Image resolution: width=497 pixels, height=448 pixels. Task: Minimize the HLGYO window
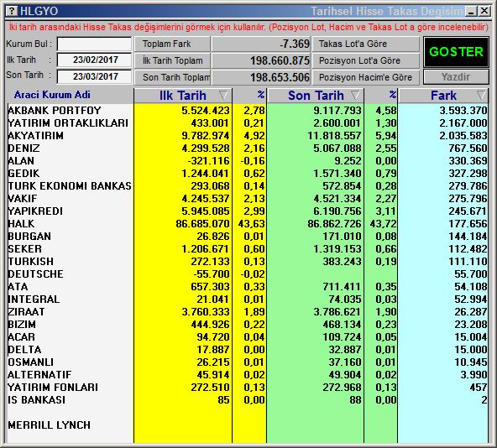pos(471,12)
